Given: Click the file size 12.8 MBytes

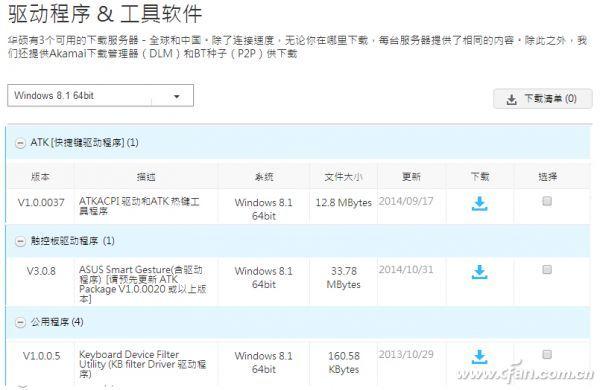Looking at the screenshot, I should [343, 203].
